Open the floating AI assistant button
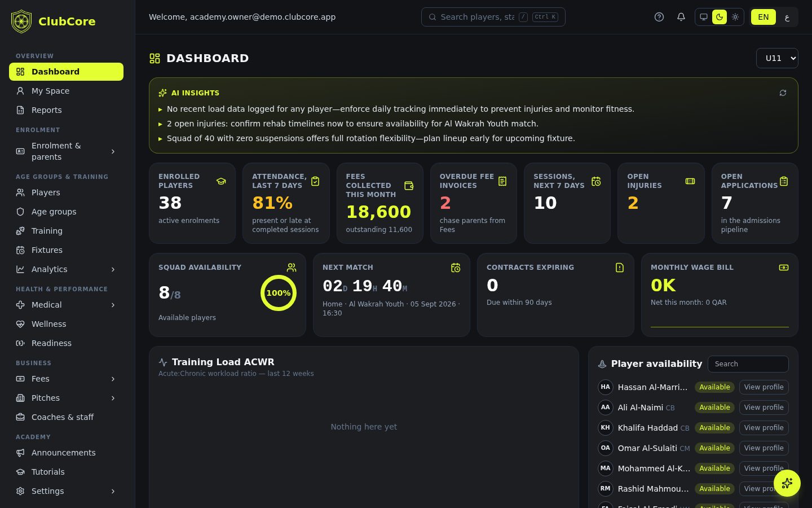The height and width of the screenshot is (508, 812). (787, 483)
